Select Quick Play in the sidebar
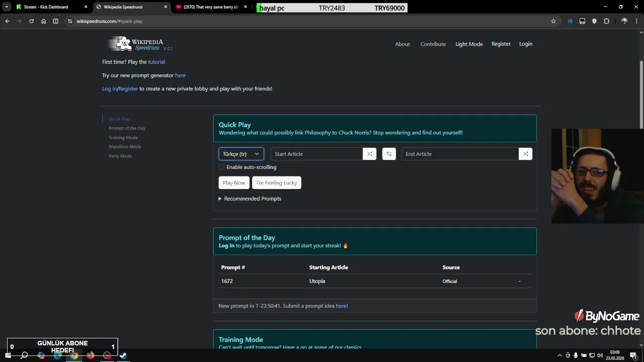This screenshot has width=644, height=362. (119, 119)
